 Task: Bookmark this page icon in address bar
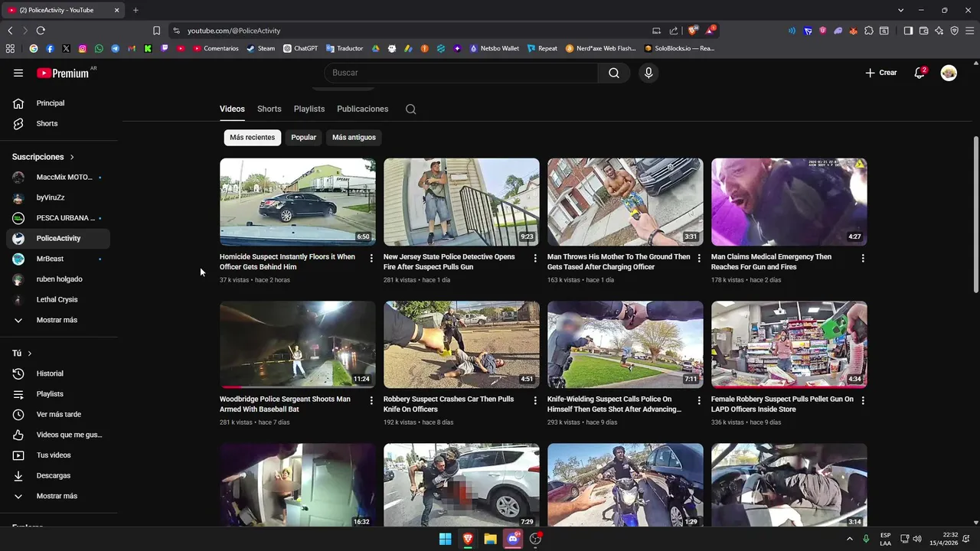pyautogui.click(x=156, y=31)
